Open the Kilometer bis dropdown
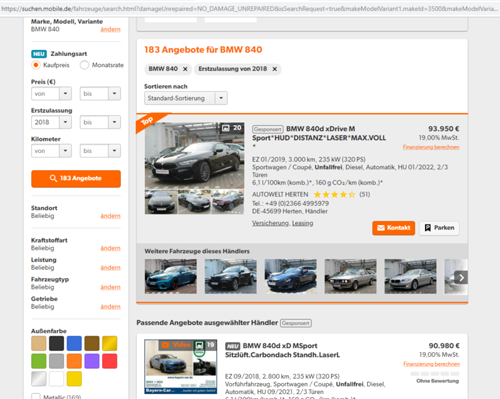The image size is (500, 399). pyautogui.click(x=100, y=151)
